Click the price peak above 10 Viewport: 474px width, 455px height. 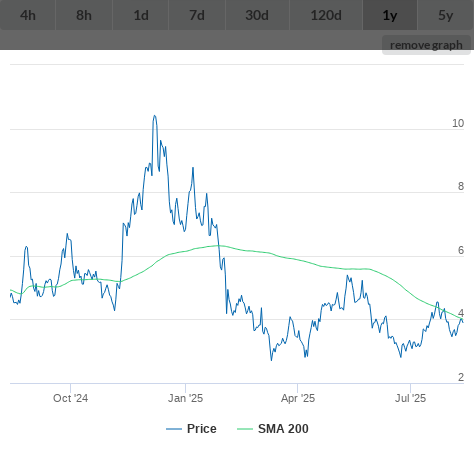click(x=154, y=116)
